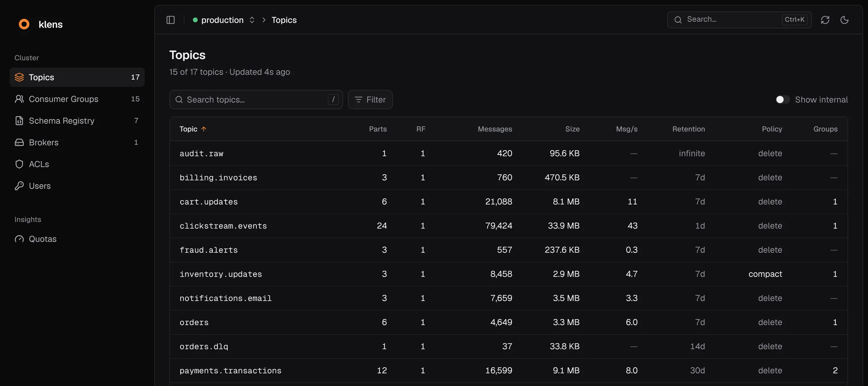The height and width of the screenshot is (386, 868).
Task: Click the Topics layers icon in sidebar
Action: [19, 77]
